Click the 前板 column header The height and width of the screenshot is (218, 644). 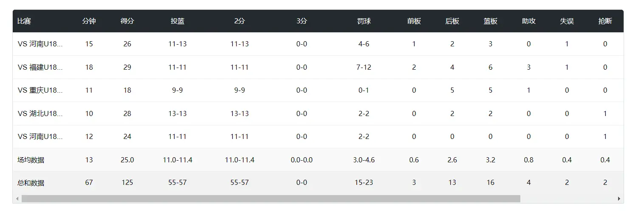pos(414,21)
